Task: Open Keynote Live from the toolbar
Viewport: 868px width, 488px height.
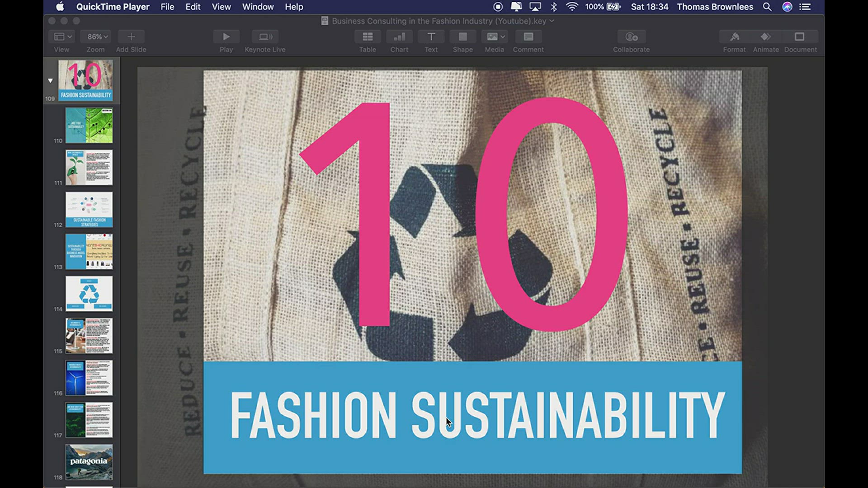Action: 265,37
